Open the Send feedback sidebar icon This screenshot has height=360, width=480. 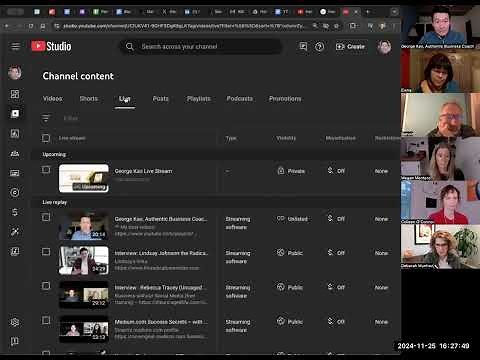[x=15, y=341]
